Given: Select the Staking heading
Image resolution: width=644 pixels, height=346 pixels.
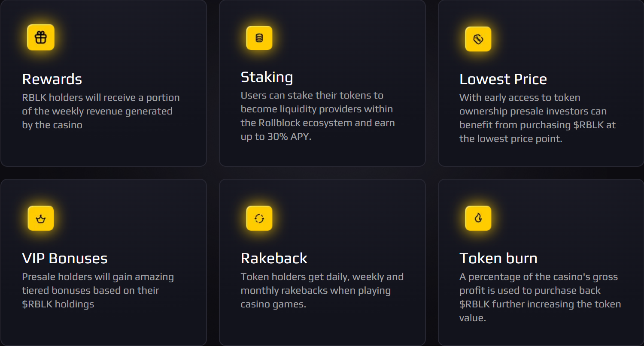Looking at the screenshot, I should [267, 77].
